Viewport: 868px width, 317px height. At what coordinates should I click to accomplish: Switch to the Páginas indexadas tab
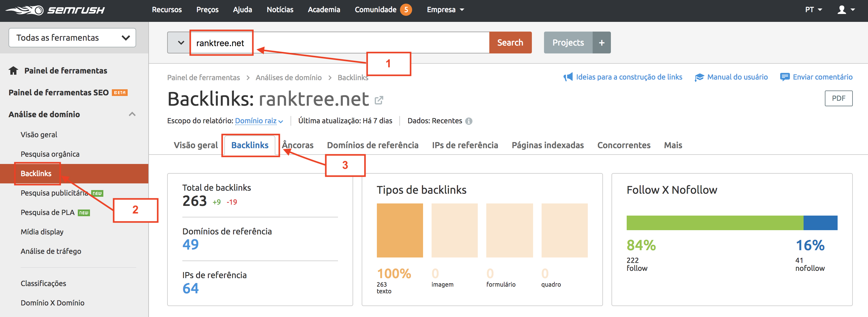[x=548, y=145]
